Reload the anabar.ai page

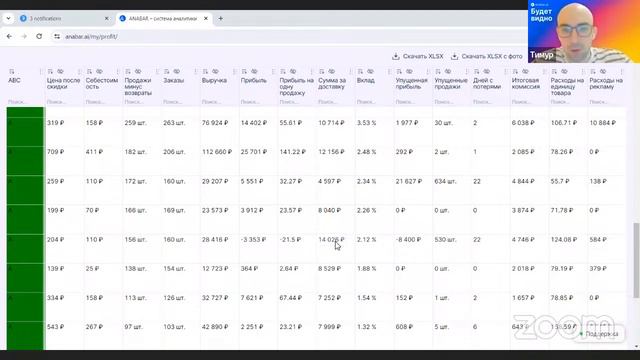39,36
